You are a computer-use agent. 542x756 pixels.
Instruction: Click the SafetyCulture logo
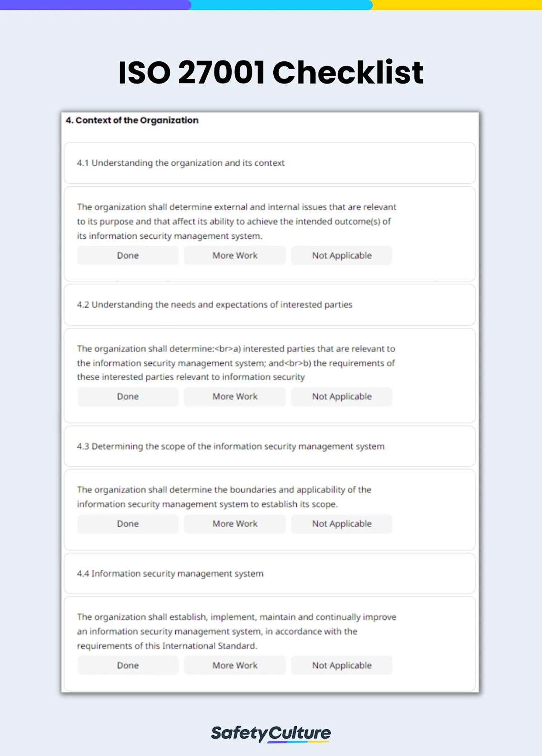[x=271, y=733]
